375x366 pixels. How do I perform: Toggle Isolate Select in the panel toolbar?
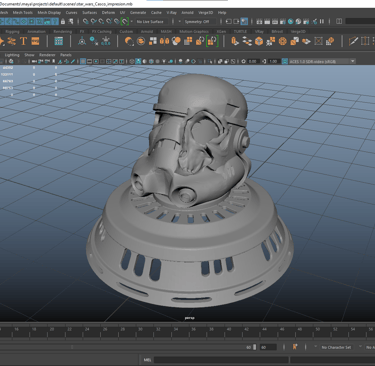(209, 61)
